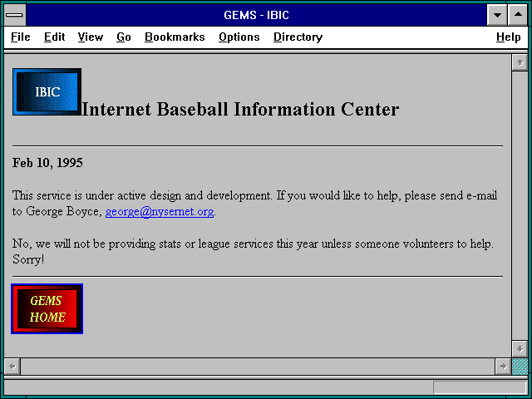This screenshot has height=399, width=532.
Task: Open the window control menu box
Action: 15,15
